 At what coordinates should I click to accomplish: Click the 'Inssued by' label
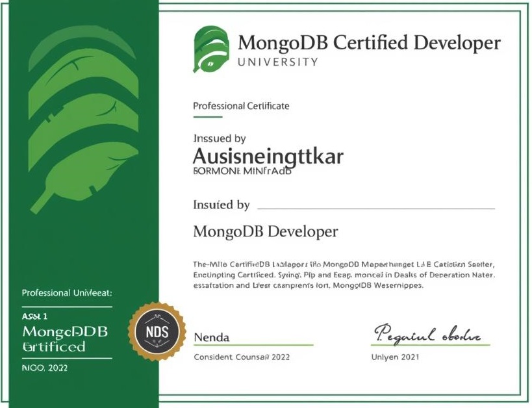click(x=220, y=138)
